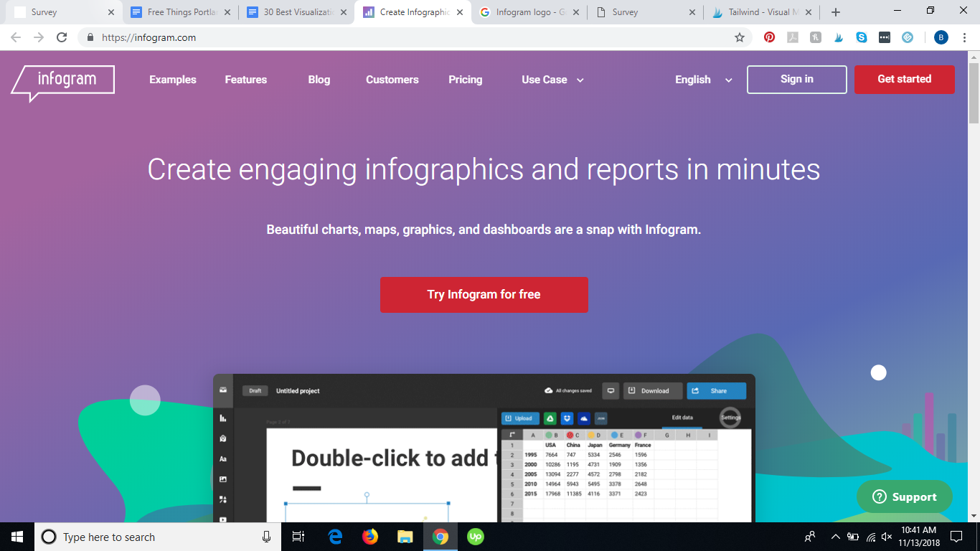Open the Tailwind extension icon
This screenshot has width=980, height=551.
click(x=839, y=37)
